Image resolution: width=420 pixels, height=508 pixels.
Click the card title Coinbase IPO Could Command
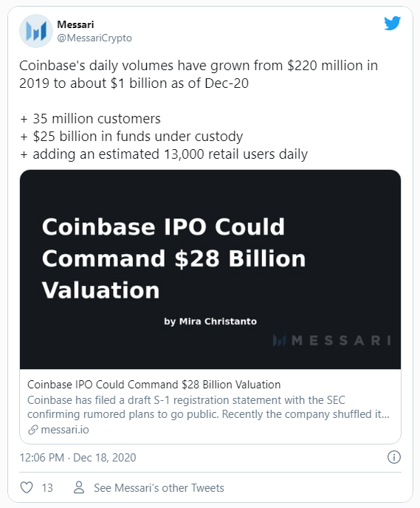pyautogui.click(x=154, y=385)
